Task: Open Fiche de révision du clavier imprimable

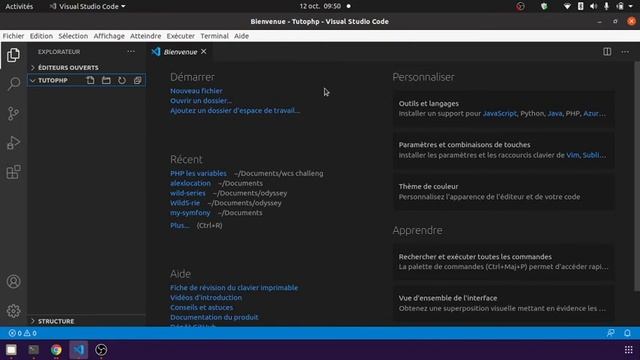Action: tap(234, 287)
